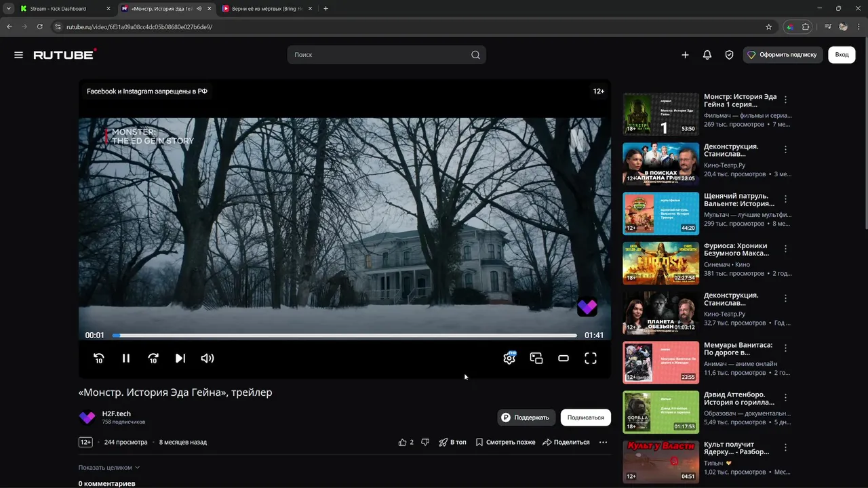Open the Rutube hamburger menu
The image size is (868, 488).
coord(18,55)
